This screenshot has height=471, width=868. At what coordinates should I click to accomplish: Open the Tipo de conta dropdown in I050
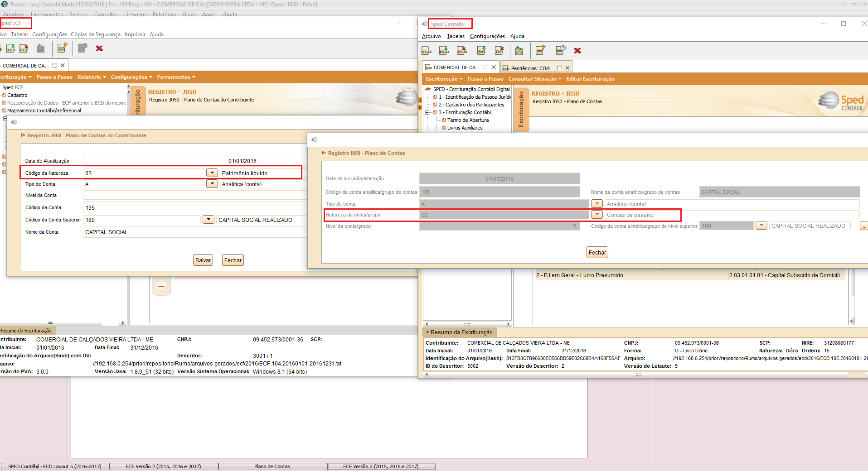(x=597, y=203)
